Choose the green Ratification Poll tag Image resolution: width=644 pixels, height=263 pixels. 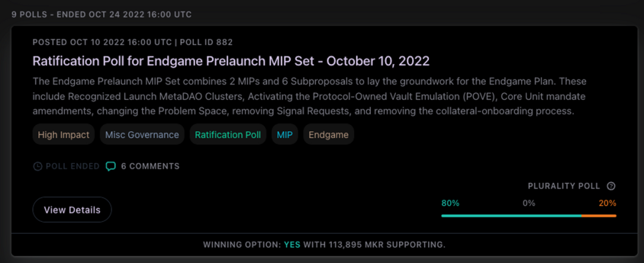pyautogui.click(x=228, y=135)
